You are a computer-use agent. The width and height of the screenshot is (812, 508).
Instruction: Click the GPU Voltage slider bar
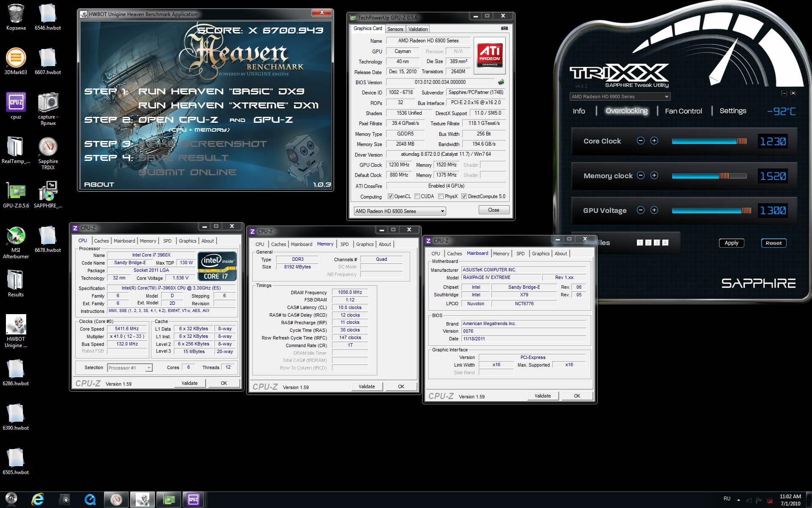pyautogui.click(x=712, y=210)
